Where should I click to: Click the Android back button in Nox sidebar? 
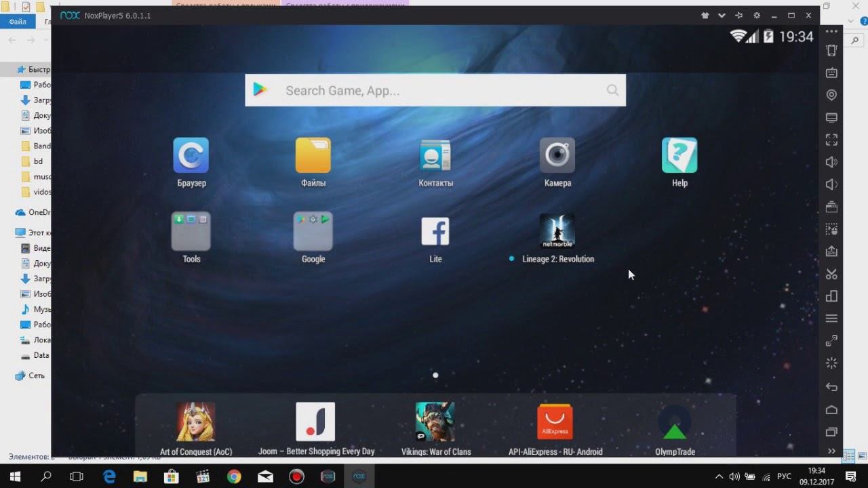[831, 387]
